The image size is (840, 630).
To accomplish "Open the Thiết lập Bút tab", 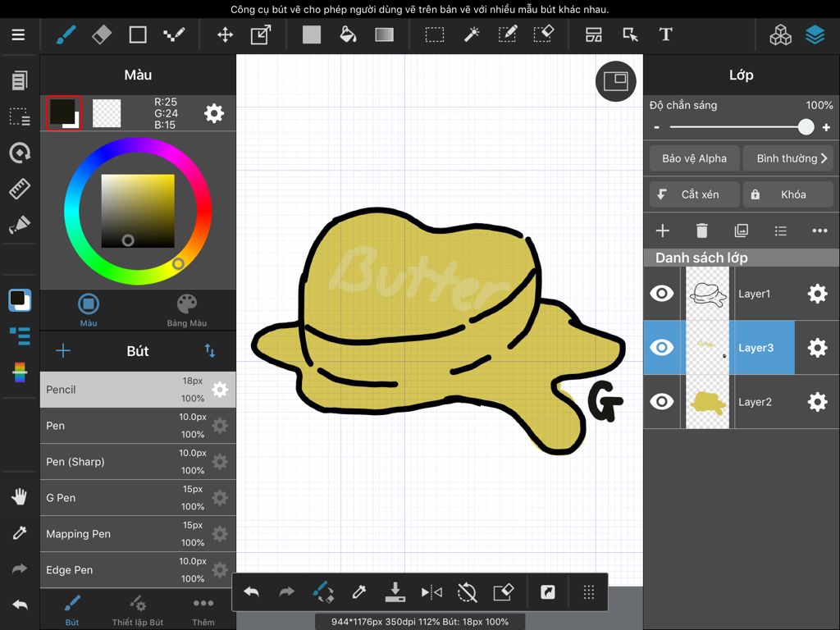I will 138,610.
